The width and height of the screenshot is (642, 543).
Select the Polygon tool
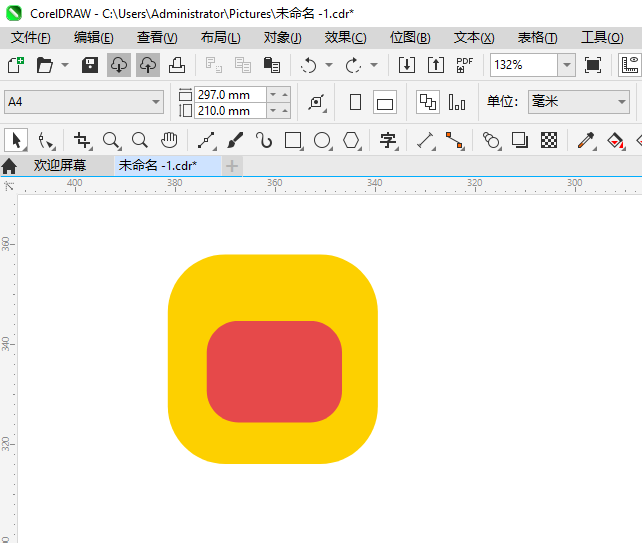[351, 140]
